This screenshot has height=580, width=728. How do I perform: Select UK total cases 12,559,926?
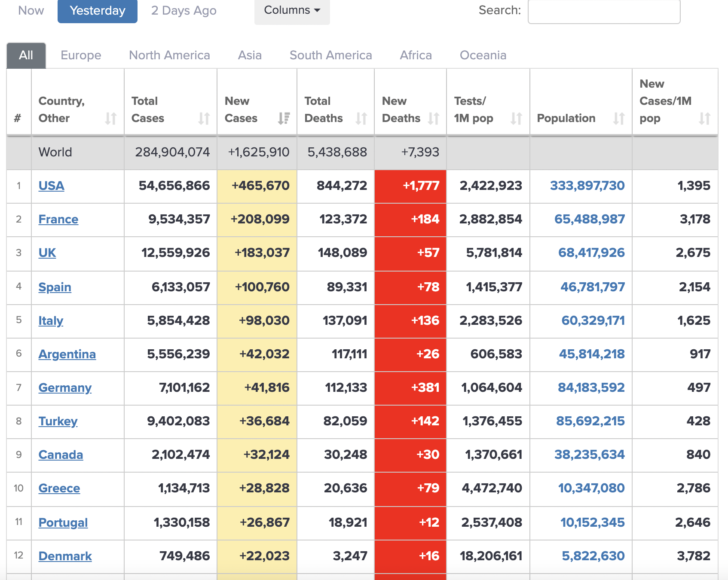176,253
